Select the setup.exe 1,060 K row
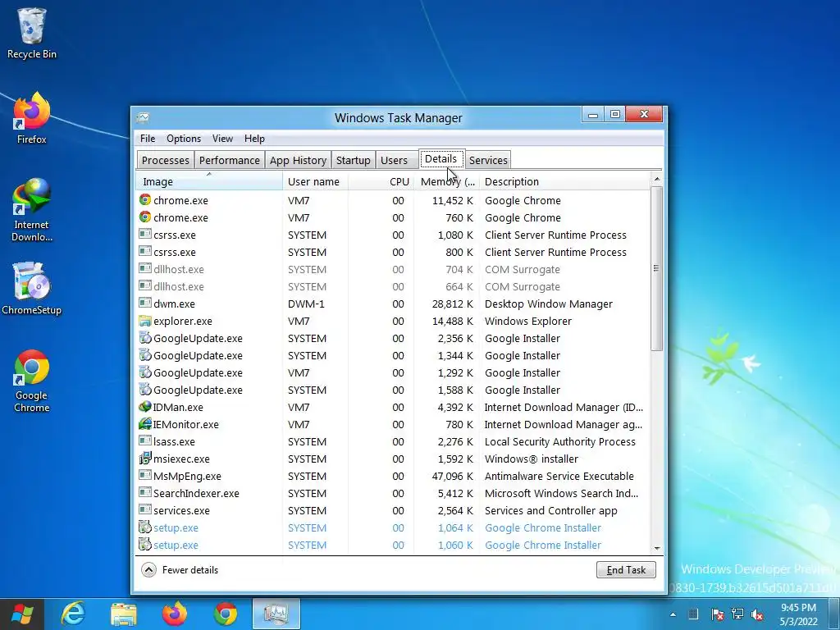 click(x=393, y=545)
